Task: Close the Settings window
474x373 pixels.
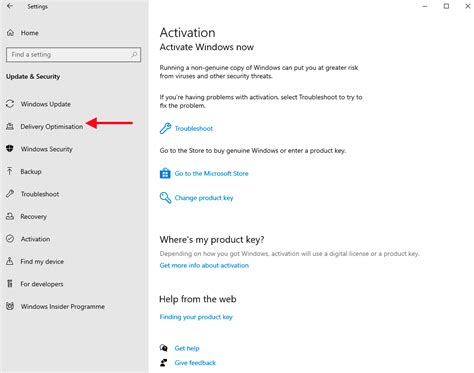Action: 468,6
